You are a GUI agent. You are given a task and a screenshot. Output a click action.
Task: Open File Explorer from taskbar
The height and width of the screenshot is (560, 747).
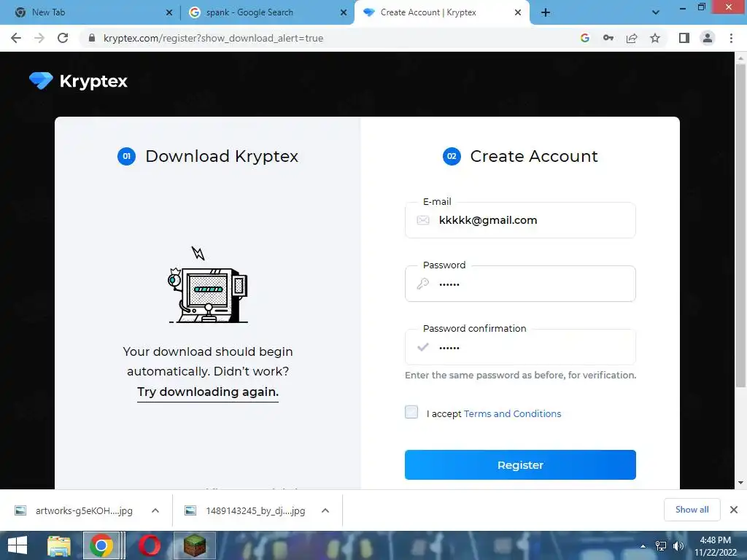[58, 545]
